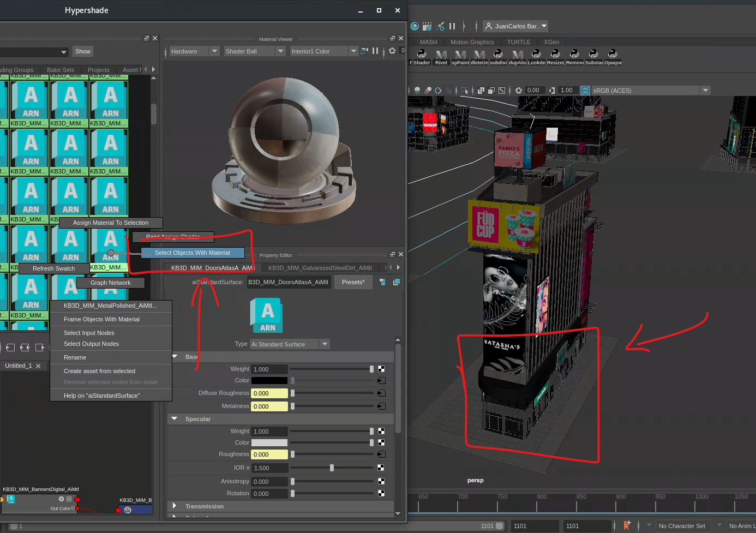This screenshot has width=756, height=533.
Task: Run the Lookde shelf script
Action: pos(537,57)
